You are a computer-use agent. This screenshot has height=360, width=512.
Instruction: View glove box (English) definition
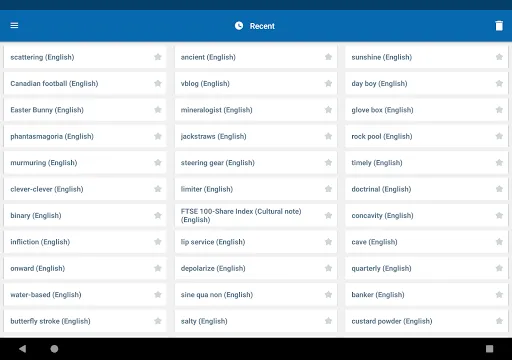pyautogui.click(x=426, y=110)
